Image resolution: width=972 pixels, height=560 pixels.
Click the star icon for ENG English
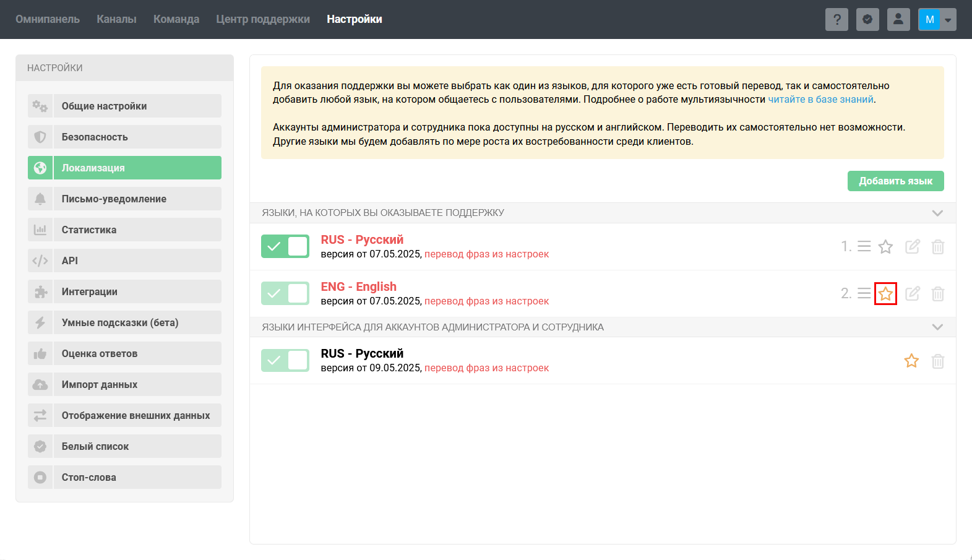click(885, 294)
